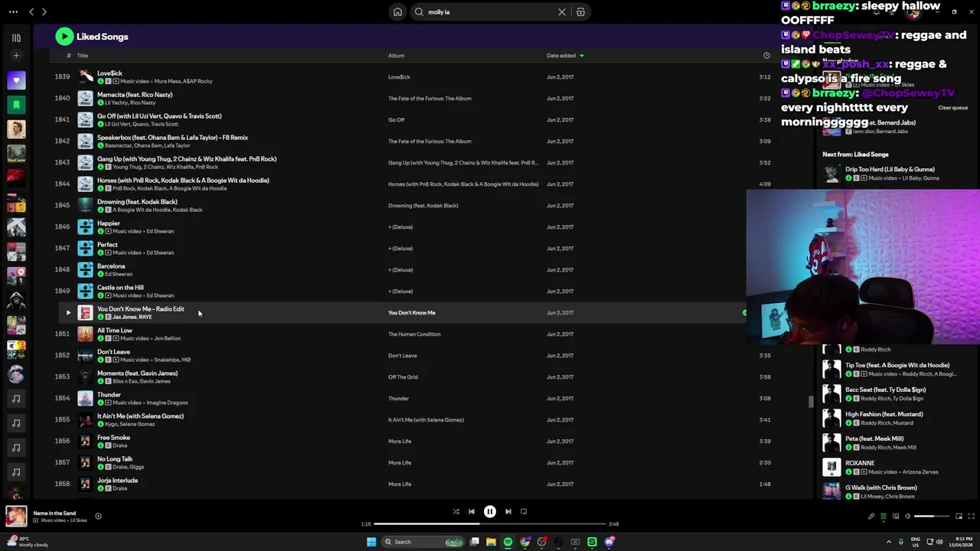This screenshot has height=551, width=980.
Task: Collapse Your Library sidebar icon
Action: 16,37
